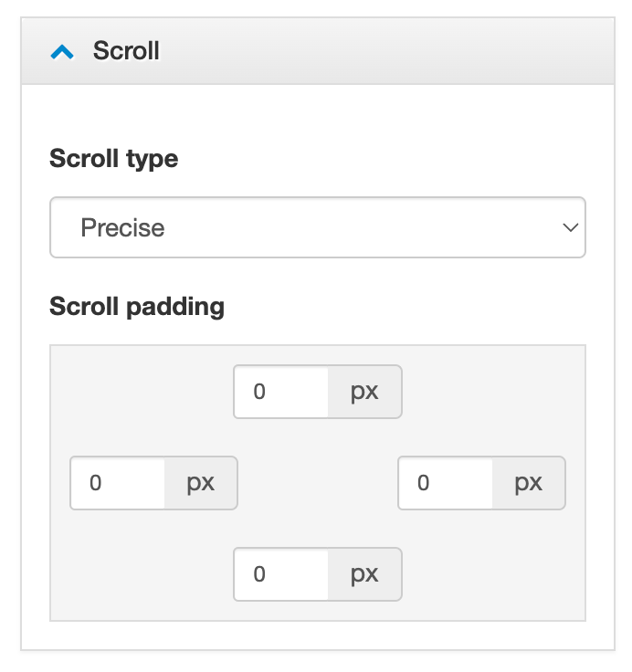Select the Precise value text in the dropdown
Viewport: 632px width, 672px height.
122,227
